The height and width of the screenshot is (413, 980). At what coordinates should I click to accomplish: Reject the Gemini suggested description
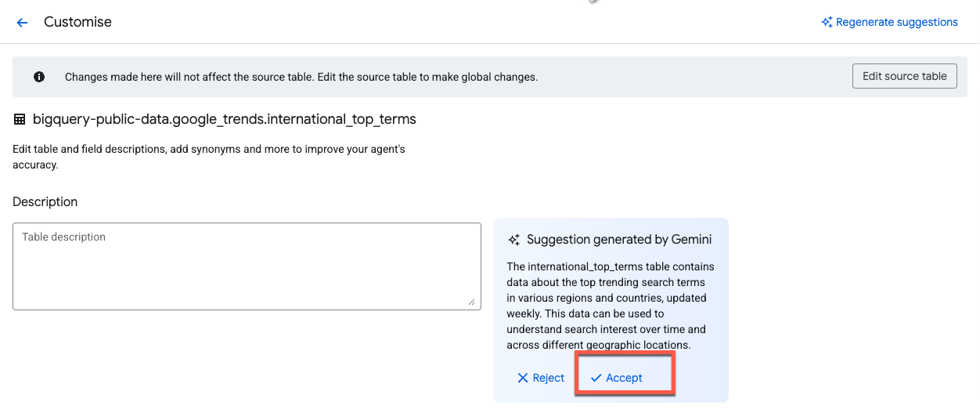coord(541,378)
